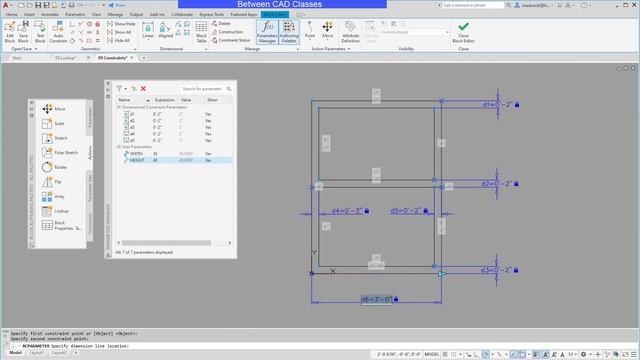
Task: Close the 09 Constraints document tab
Action: pos(132,58)
